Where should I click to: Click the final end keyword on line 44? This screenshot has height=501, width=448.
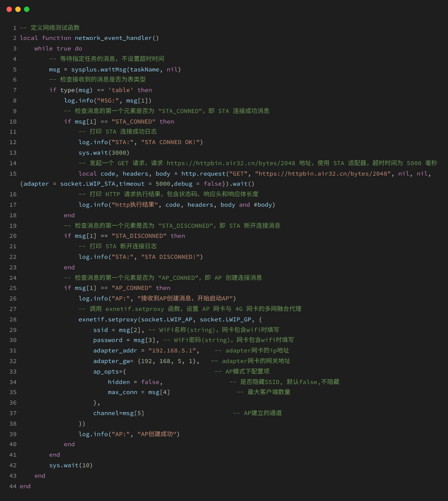point(25,486)
